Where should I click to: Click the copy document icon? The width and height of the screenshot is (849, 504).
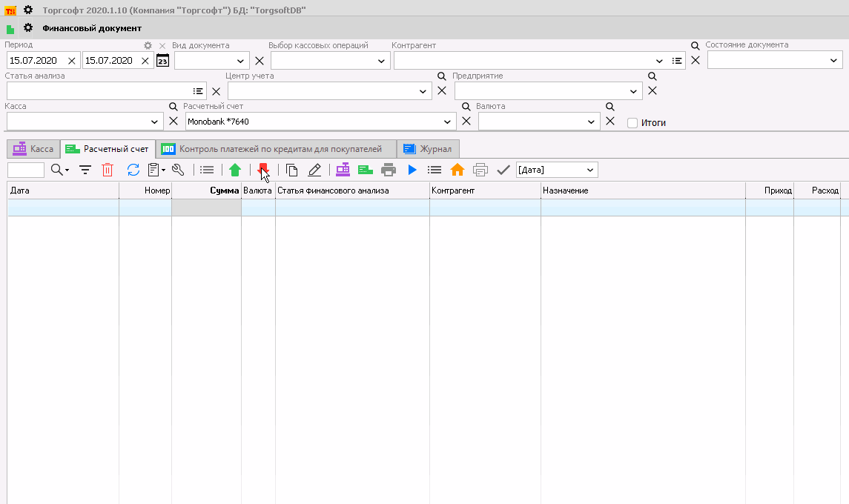pos(292,170)
